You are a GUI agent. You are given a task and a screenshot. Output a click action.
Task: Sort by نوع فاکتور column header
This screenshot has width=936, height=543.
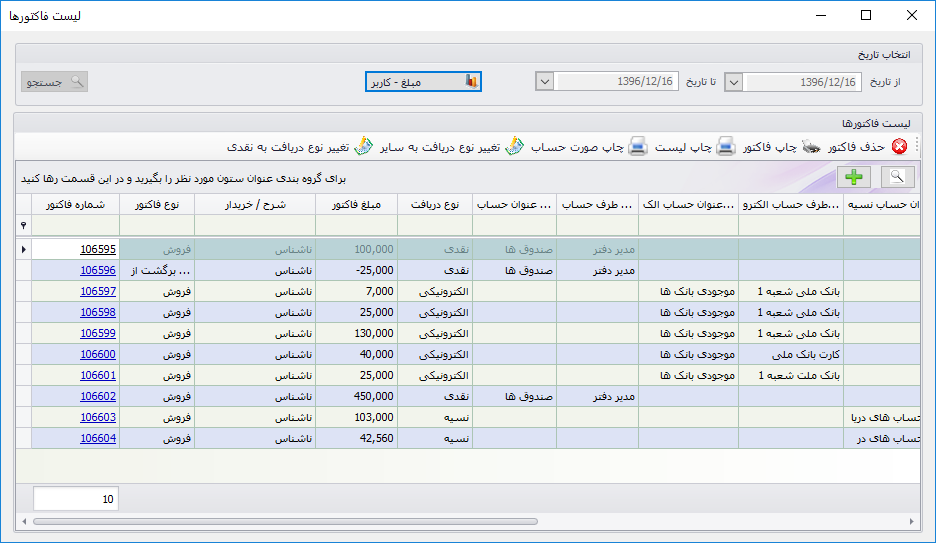point(157,205)
